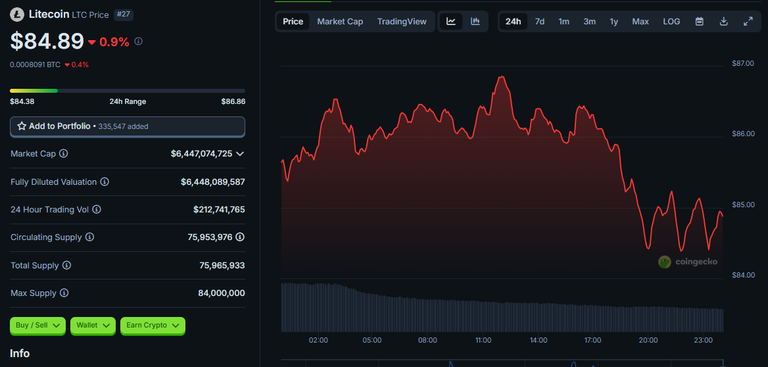Select 1m time range
This screenshot has height=367, width=768.
point(564,22)
